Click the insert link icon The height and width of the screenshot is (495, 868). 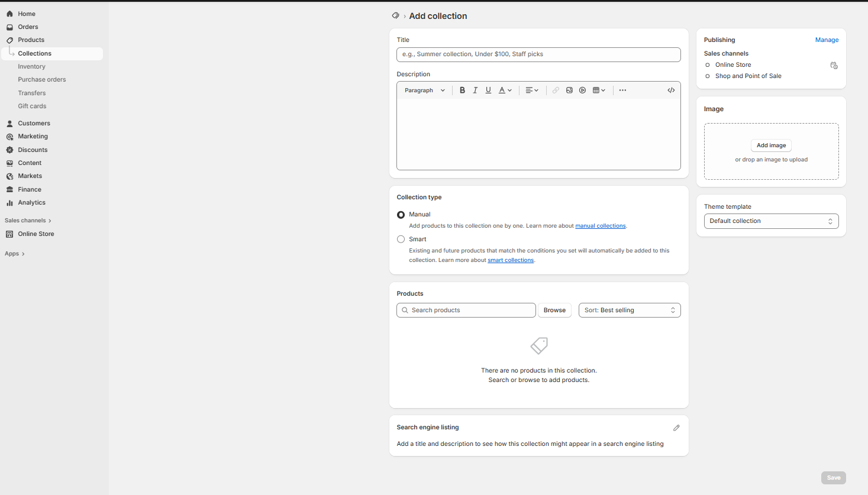coord(556,90)
